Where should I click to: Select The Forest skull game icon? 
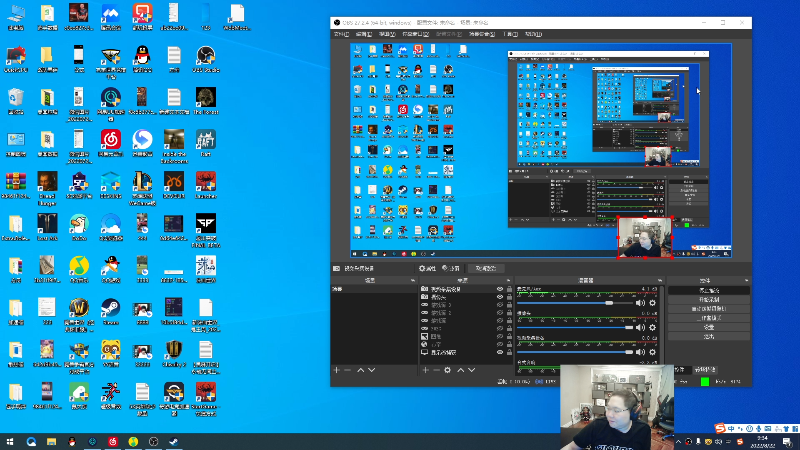(206, 101)
